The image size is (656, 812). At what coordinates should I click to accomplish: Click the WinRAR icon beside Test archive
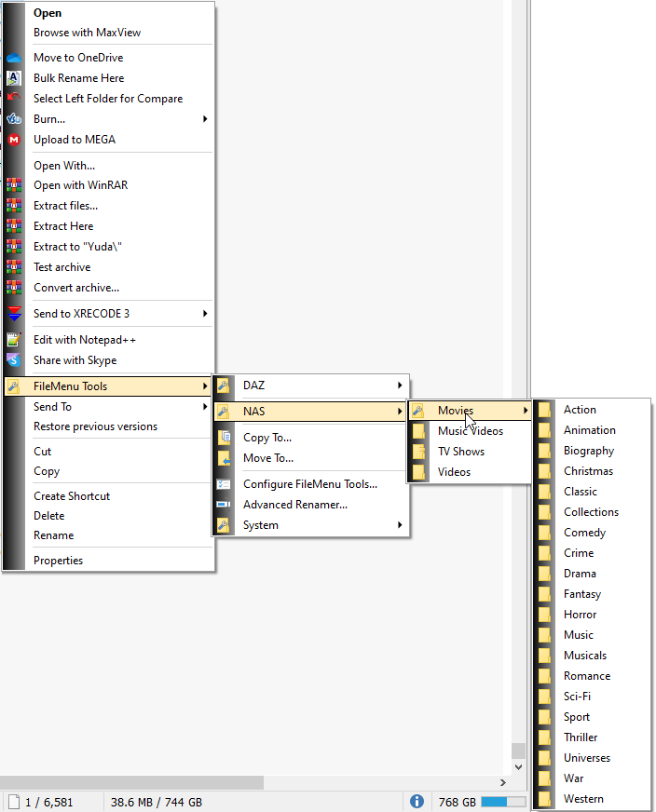tap(14, 267)
